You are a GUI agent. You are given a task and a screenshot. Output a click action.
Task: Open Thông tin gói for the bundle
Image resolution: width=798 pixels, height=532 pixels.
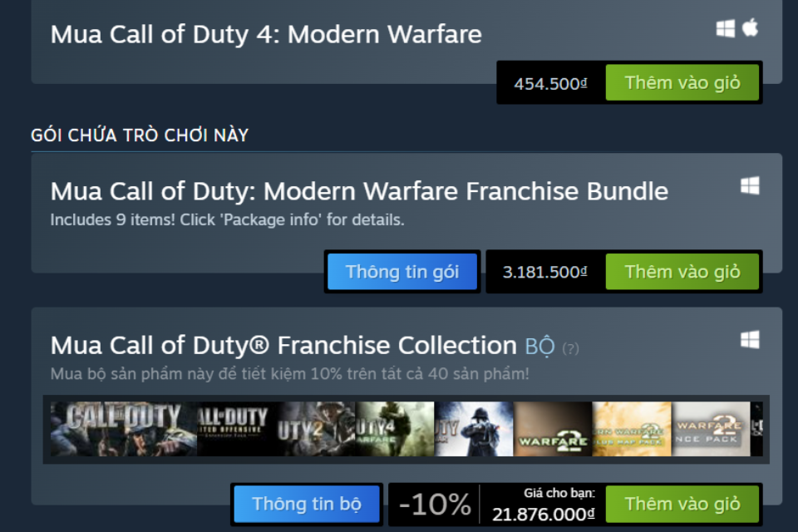pos(402,271)
